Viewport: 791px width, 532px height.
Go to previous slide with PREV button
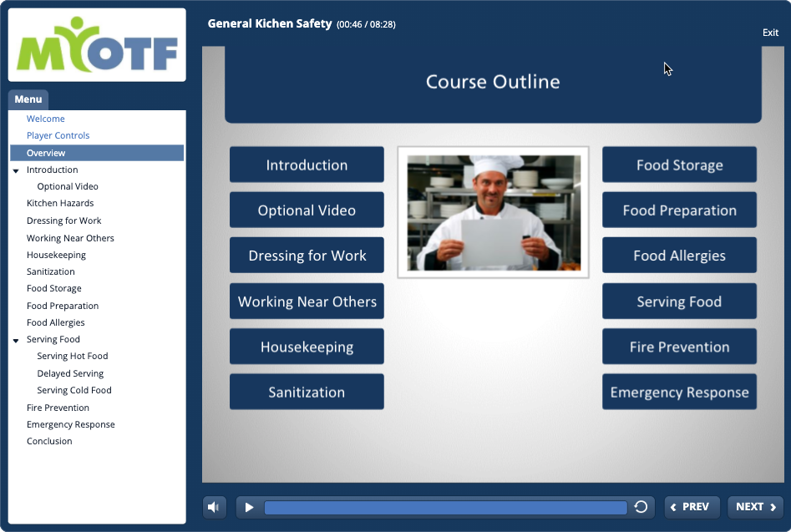(x=692, y=507)
